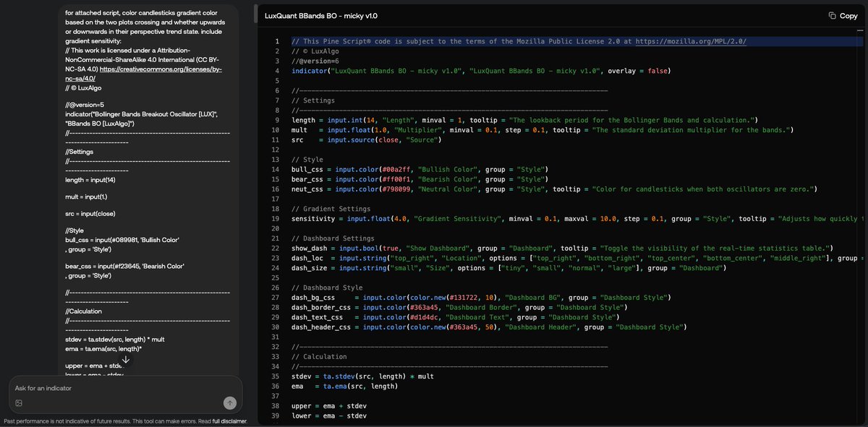Click the 'dash_bg_css' code line

click(481, 298)
